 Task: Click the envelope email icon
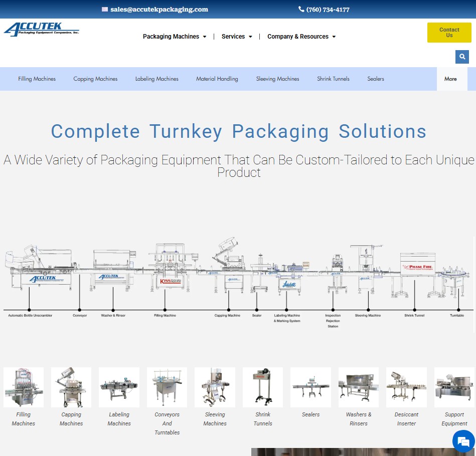point(105,10)
